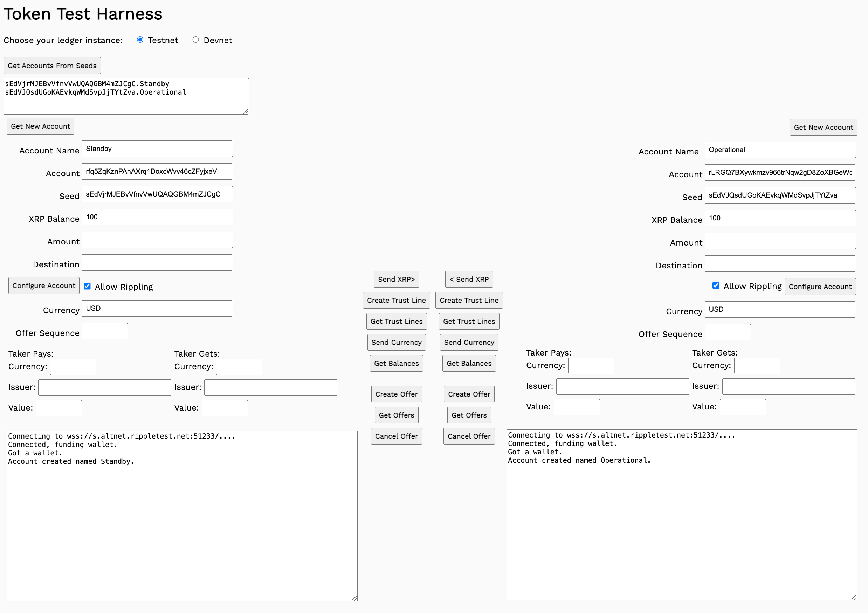This screenshot has width=868, height=613.
Task: Click Get Trust Lines on the Operational side
Action: click(x=469, y=321)
